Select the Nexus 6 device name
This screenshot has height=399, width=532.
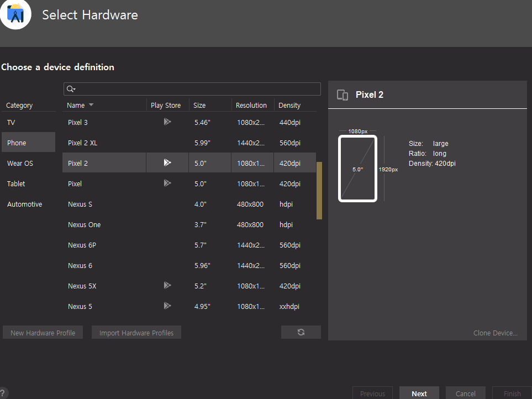[80, 266]
